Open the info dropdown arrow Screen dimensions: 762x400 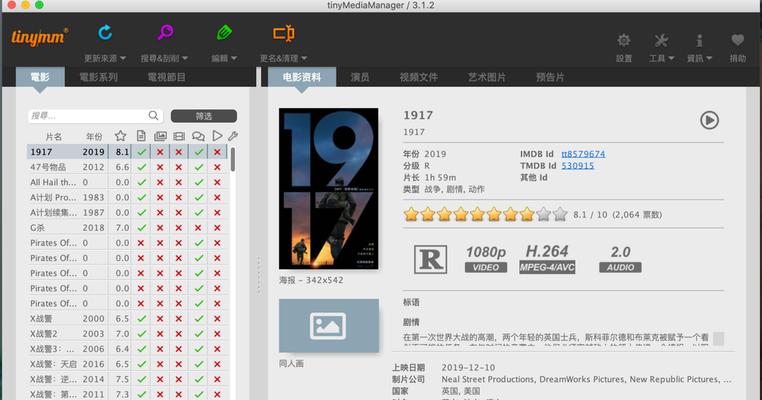coord(709,58)
